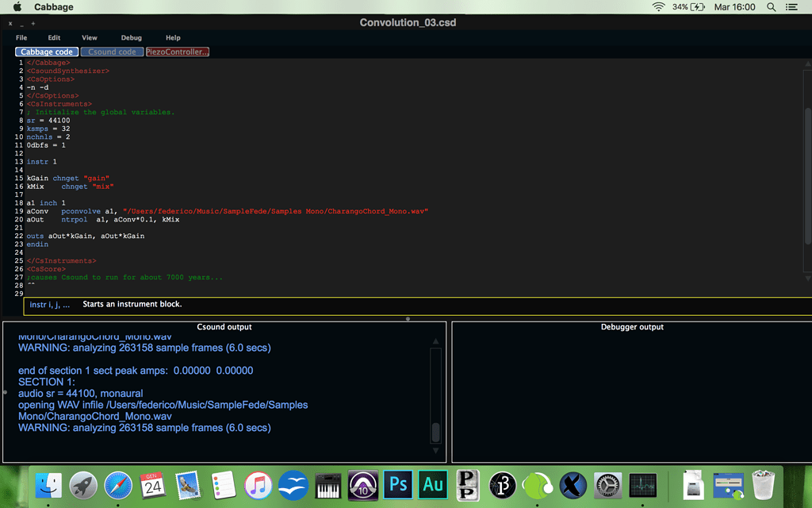Viewport: 812px width, 508px height.
Task: Open the Trash in the dock
Action: (x=763, y=485)
